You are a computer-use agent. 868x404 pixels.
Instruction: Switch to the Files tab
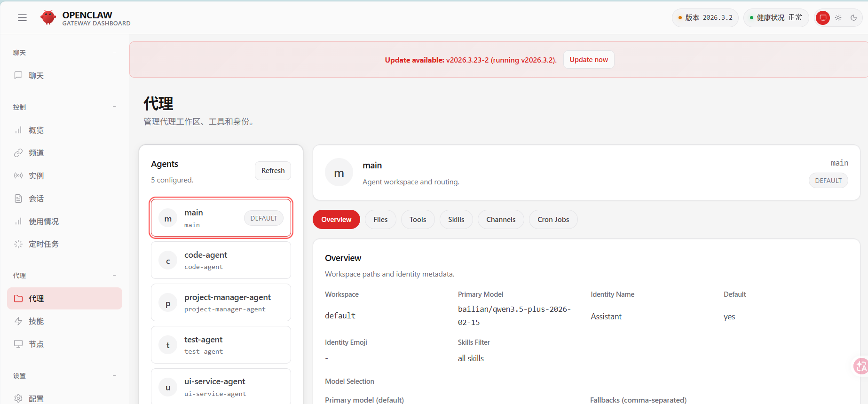tap(380, 220)
